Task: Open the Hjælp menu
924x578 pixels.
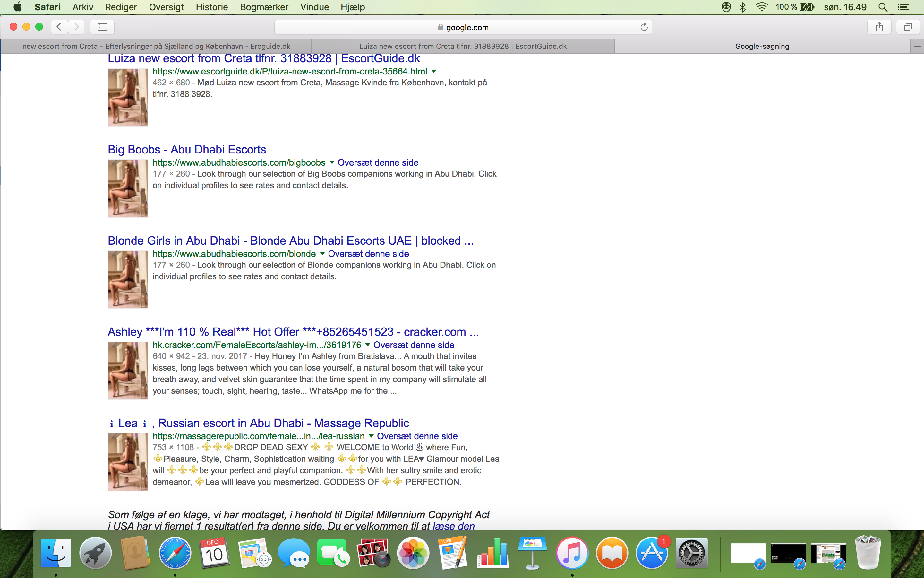Action: [x=353, y=7]
